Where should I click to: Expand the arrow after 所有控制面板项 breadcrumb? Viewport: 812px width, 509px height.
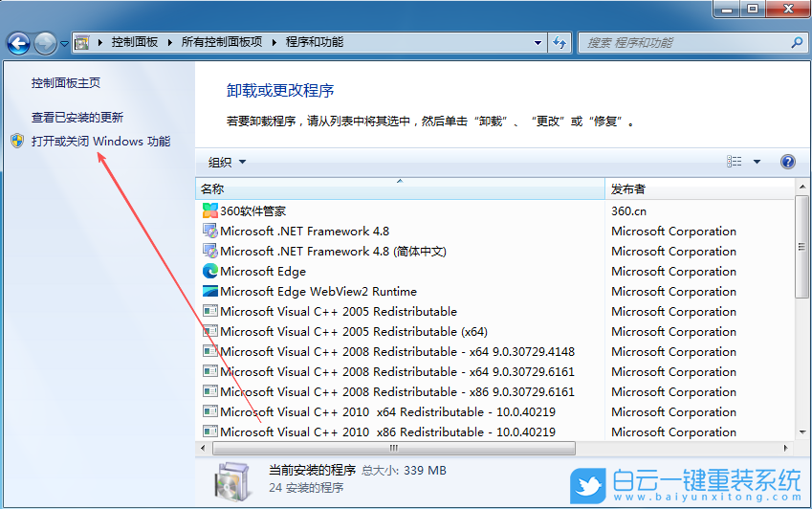274,42
